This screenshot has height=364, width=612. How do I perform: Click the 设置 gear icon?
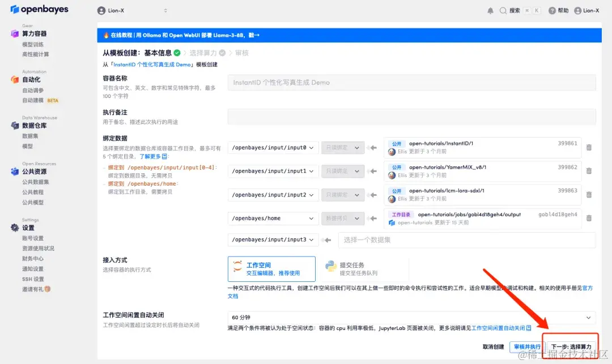(15, 228)
